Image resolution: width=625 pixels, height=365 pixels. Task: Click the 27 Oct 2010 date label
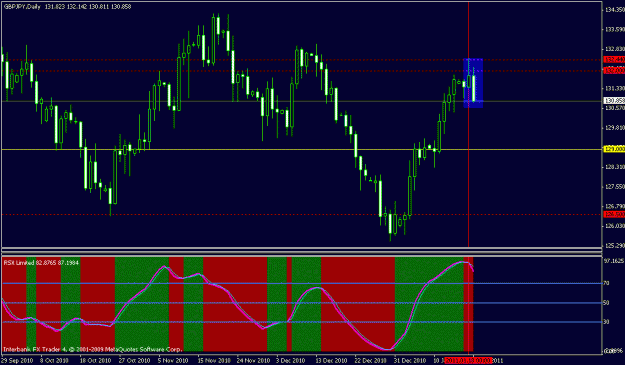coord(134,361)
